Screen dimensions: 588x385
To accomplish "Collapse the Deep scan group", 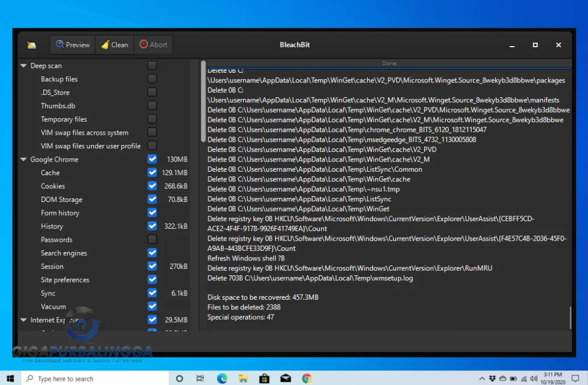I will pos(24,65).
